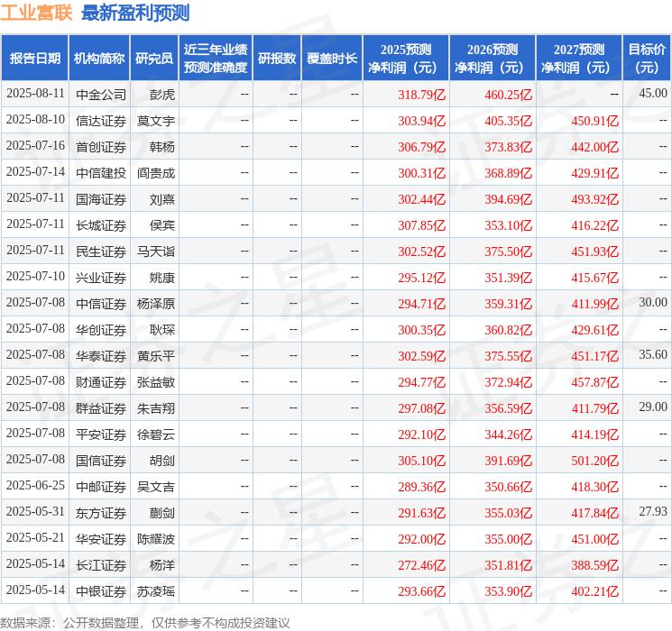Click the 493.92亿 forecast value
Viewport: 672px width, 631px height.
tap(594, 199)
